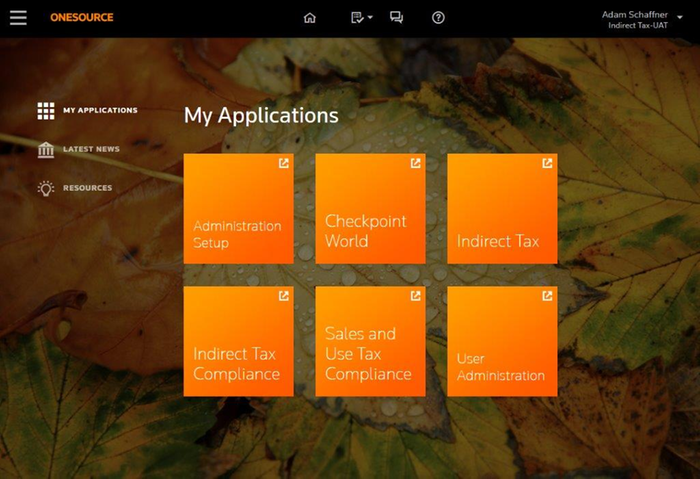
Task: Click the My Applications grid icon
Action: 45,110
